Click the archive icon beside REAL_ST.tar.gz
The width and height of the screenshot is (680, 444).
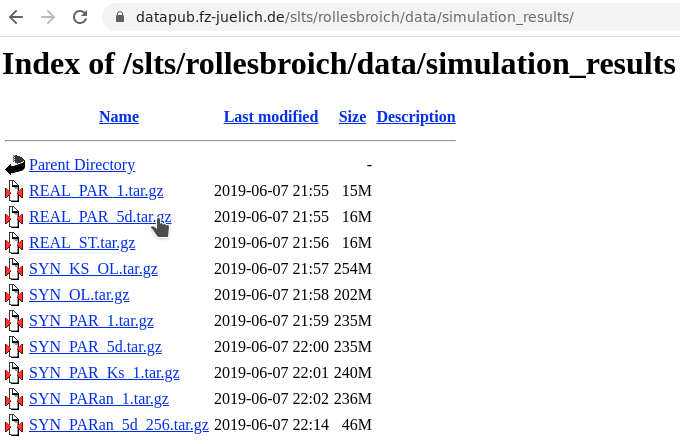click(15, 243)
